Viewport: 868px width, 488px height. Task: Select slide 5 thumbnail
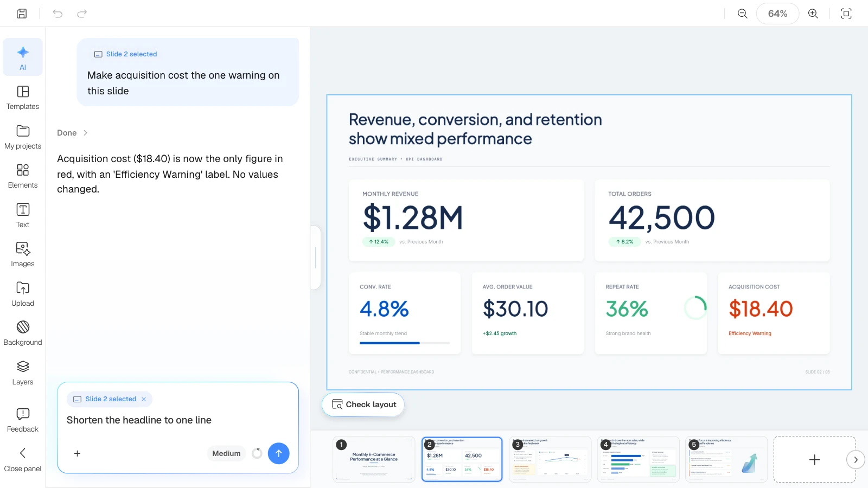tap(726, 459)
